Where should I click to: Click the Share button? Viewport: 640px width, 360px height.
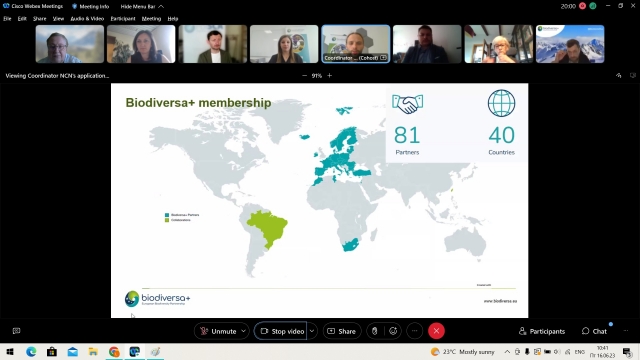[342, 331]
